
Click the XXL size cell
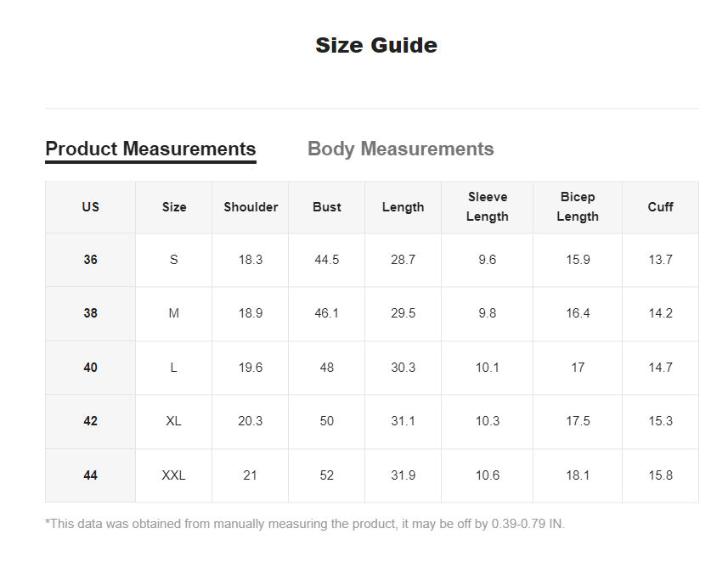[x=173, y=475]
